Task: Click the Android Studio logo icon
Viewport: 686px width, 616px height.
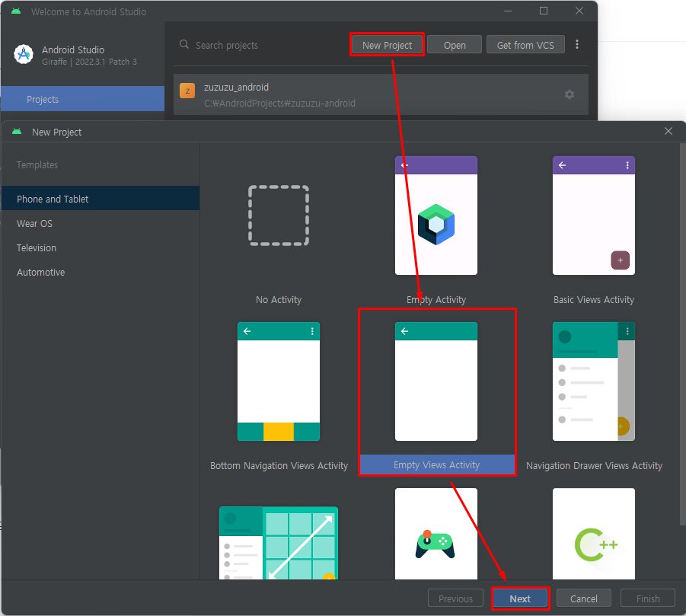Action: pyautogui.click(x=24, y=54)
